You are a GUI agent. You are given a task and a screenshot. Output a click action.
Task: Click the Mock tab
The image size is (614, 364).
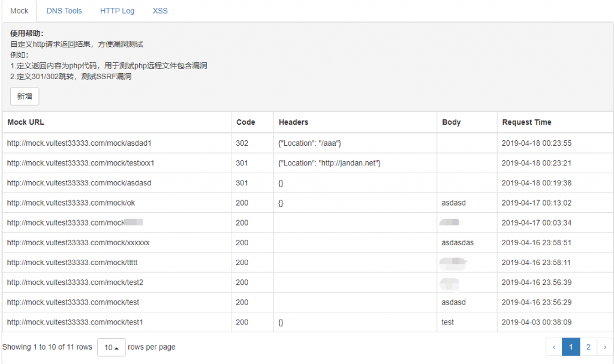click(x=19, y=11)
